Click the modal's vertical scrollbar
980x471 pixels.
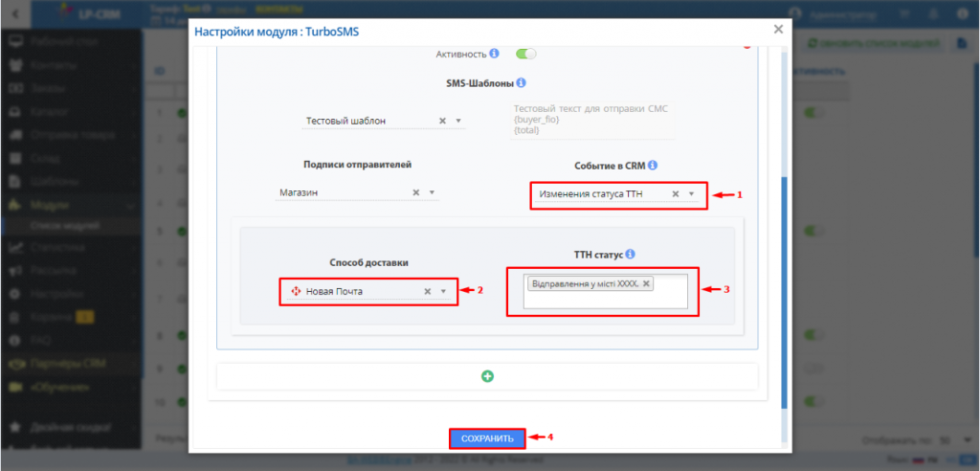(x=785, y=293)
